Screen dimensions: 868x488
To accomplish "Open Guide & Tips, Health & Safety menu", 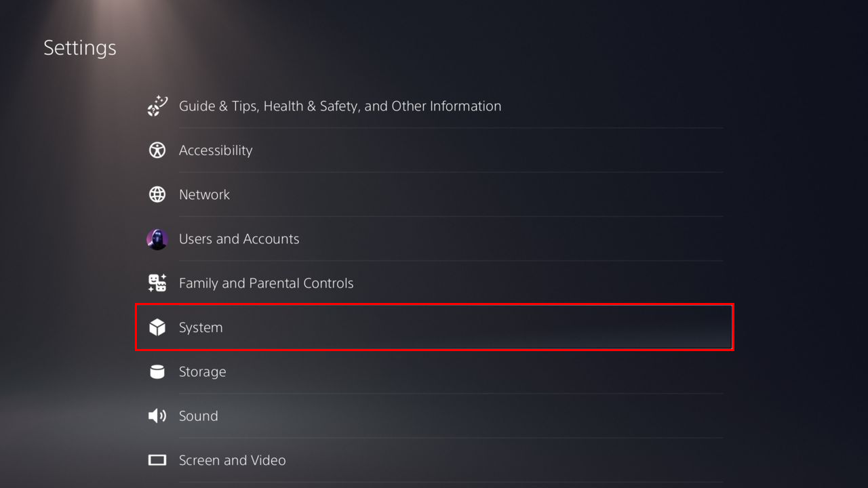I will pyautogui.click(x=340, y=106).
